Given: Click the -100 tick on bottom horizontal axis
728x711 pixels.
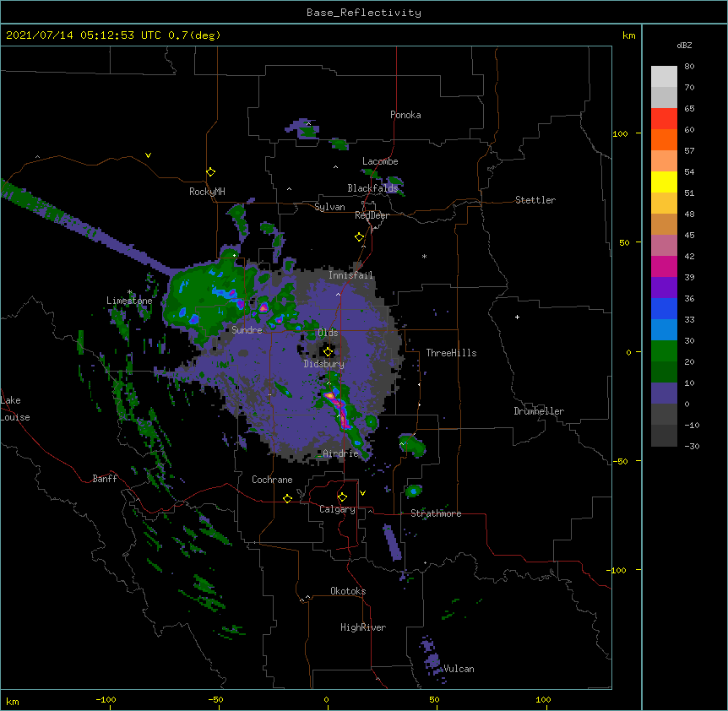Looking at the screenshot, I should pyautogui.click(x=106, y=699).
